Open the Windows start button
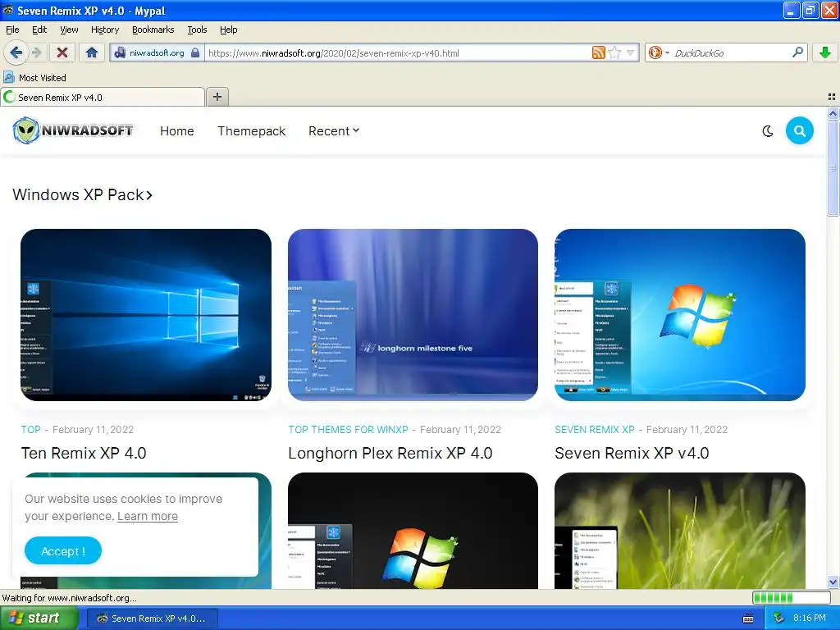This screenshot has height=630, width=840. (39, 619)
